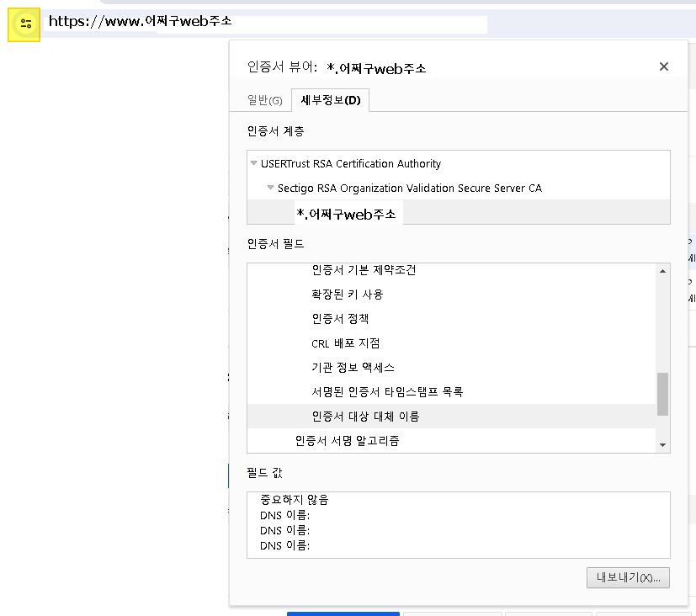Screen dimensions: 696x616
Task: Select the *.어쩌구web주소 leaf certificate row
Action: click(x=458, y=212)
